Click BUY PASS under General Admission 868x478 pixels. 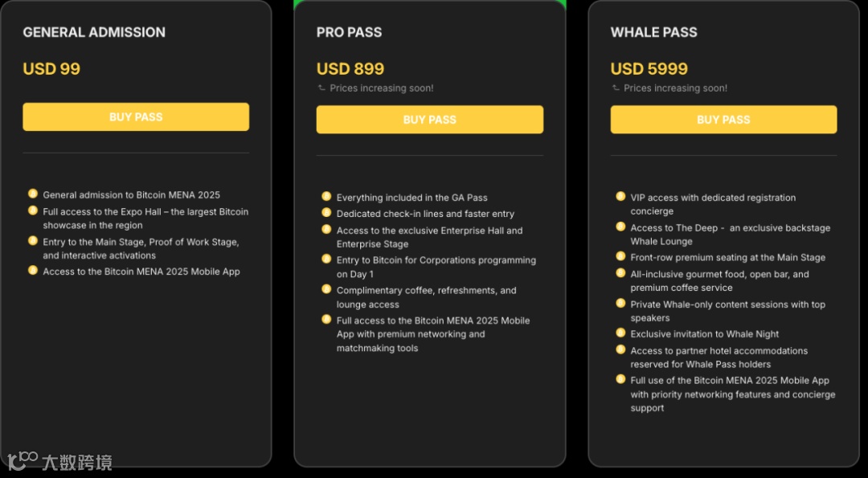click(x=136, y=117)
